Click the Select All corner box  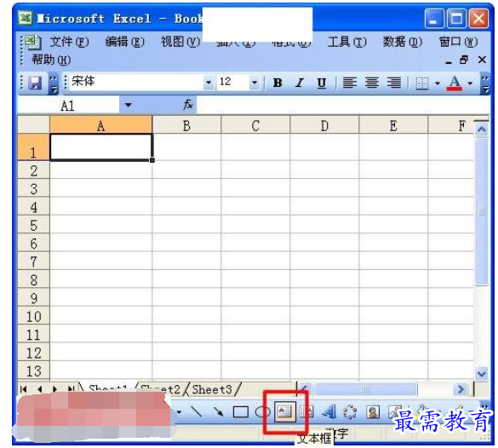[34, 125]
